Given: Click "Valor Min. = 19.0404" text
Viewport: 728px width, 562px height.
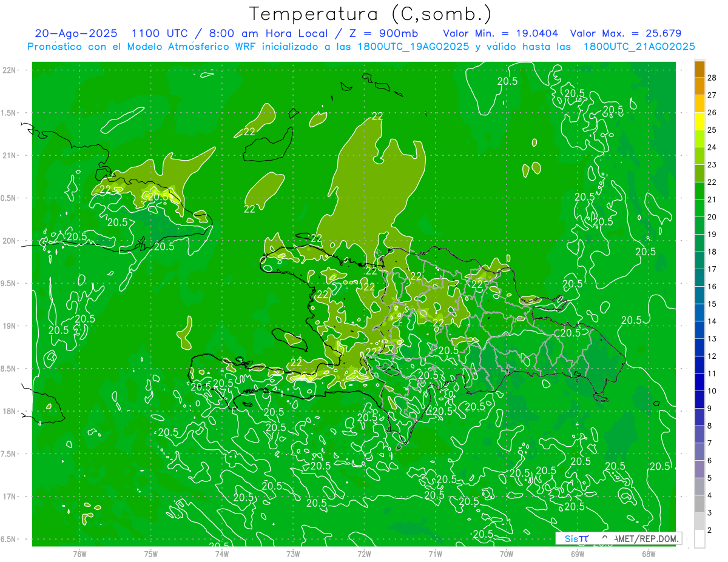Looking at the screenshot, I should click(x=500, y=33).
